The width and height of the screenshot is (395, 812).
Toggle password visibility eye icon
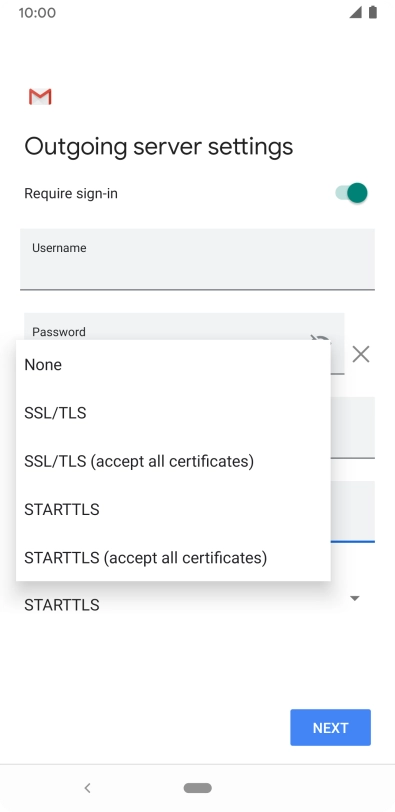point(320,339)
